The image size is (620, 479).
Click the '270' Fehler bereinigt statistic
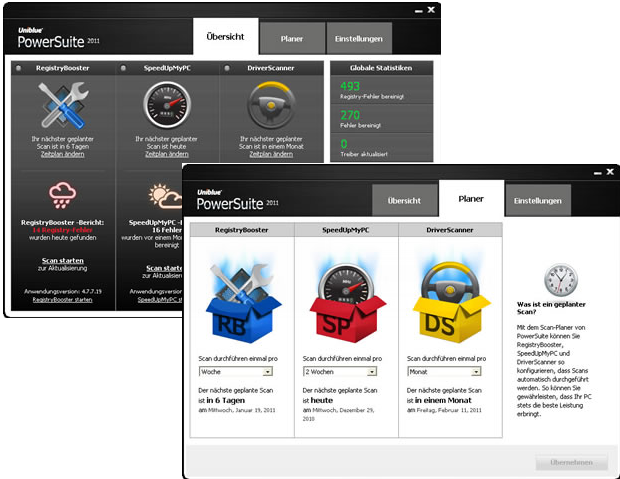350,115
